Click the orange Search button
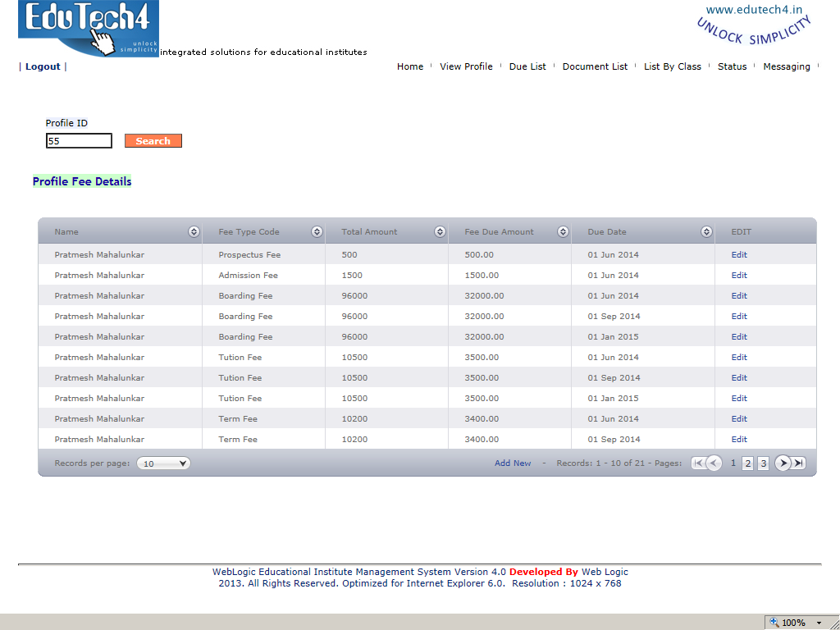840x630 pixels. coord(153,140)
